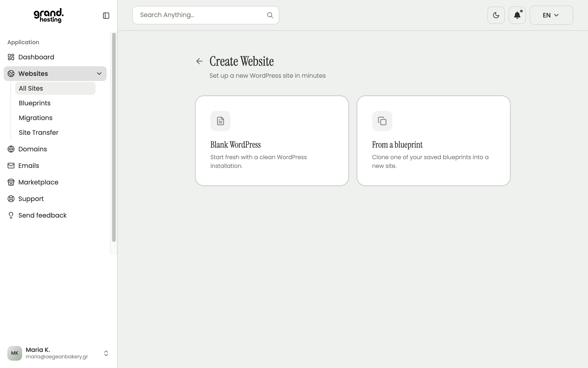Click the Support lifebuoy icon

click(11, 198)
